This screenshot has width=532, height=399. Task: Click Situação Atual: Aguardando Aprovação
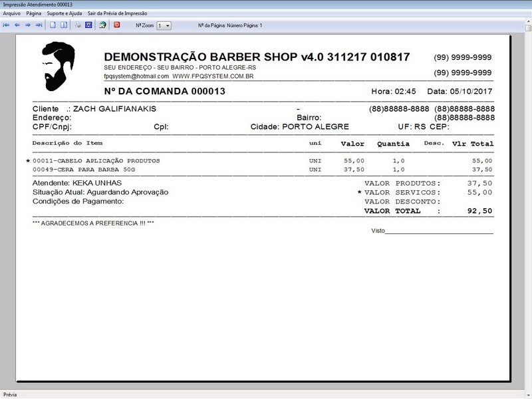coord(100,192)
